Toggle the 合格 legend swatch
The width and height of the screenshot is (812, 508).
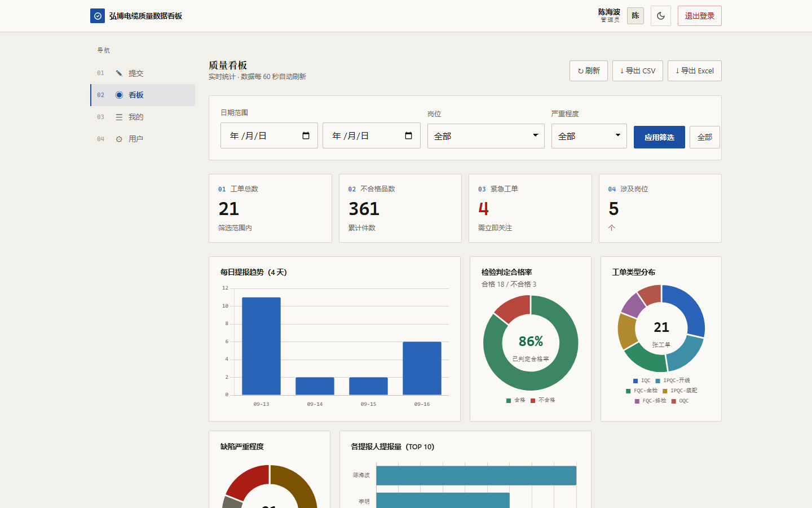[509, 400]
